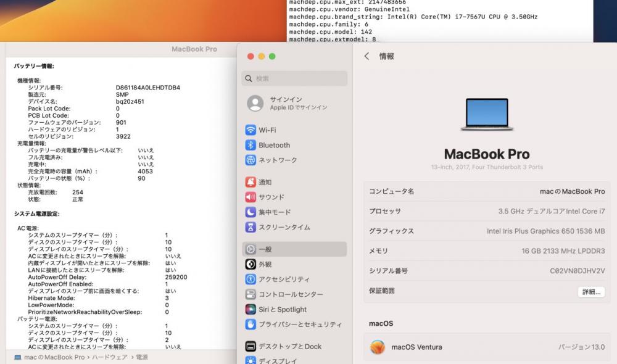Click MacBook Pro title of System Information window

click(194, 49)
